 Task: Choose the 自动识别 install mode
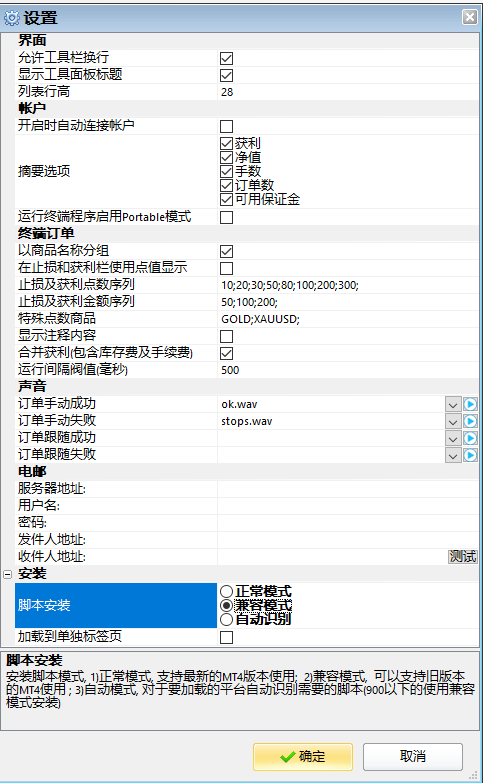click(x=226, y=620)
